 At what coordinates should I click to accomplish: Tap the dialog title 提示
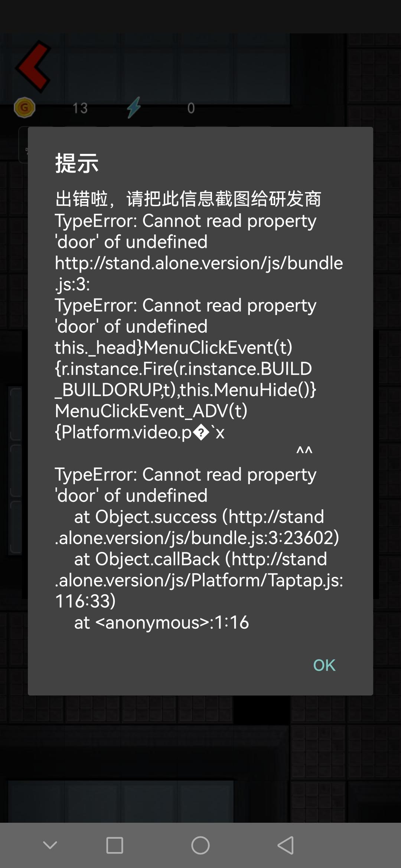click(77, 163)
